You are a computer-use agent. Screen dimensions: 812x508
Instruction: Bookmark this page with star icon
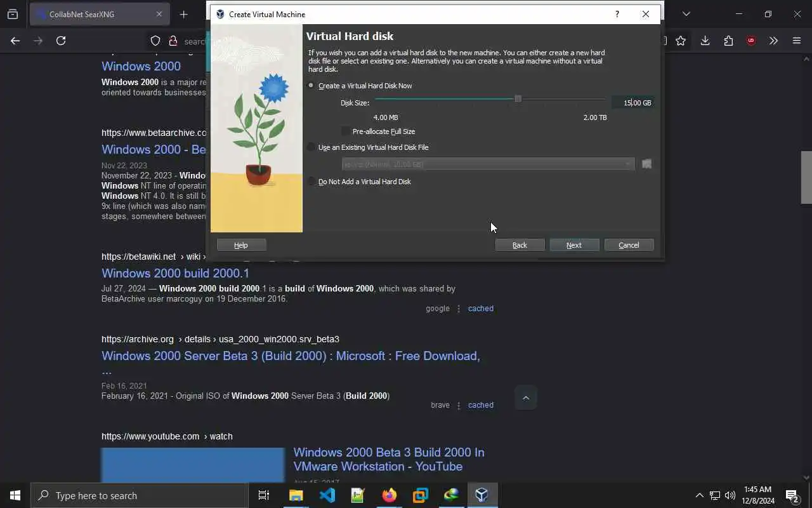click(681, 41)
